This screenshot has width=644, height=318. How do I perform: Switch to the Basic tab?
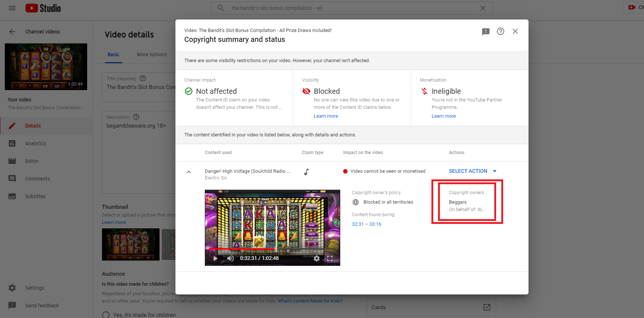tap(114, 54)
